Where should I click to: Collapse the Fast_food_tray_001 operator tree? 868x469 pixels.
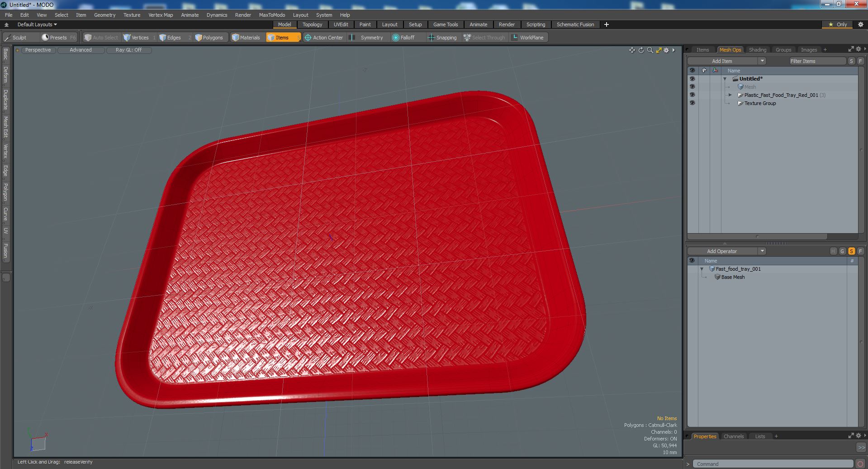click(702, 269)
